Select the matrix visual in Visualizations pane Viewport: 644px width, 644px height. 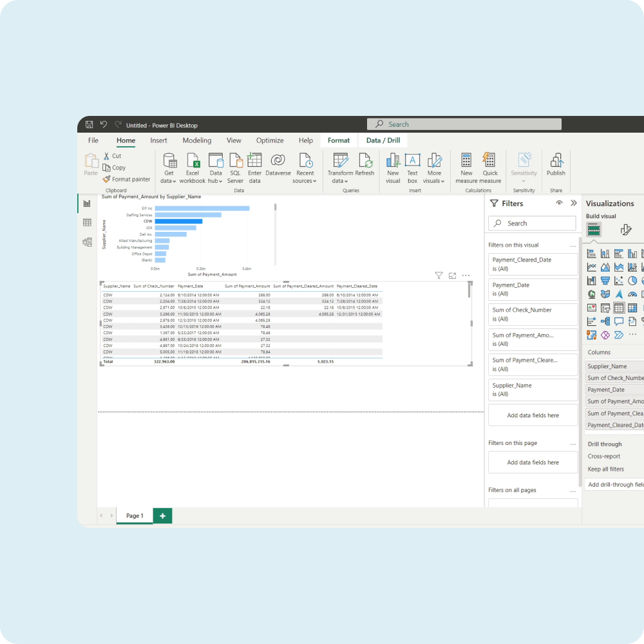pyautogui.click(x=634, y=308)
